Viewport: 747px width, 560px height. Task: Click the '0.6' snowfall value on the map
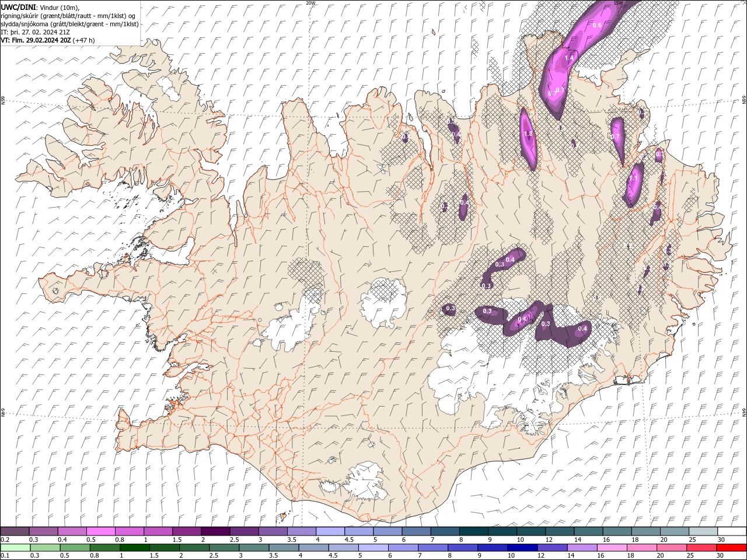pos(597,25)
